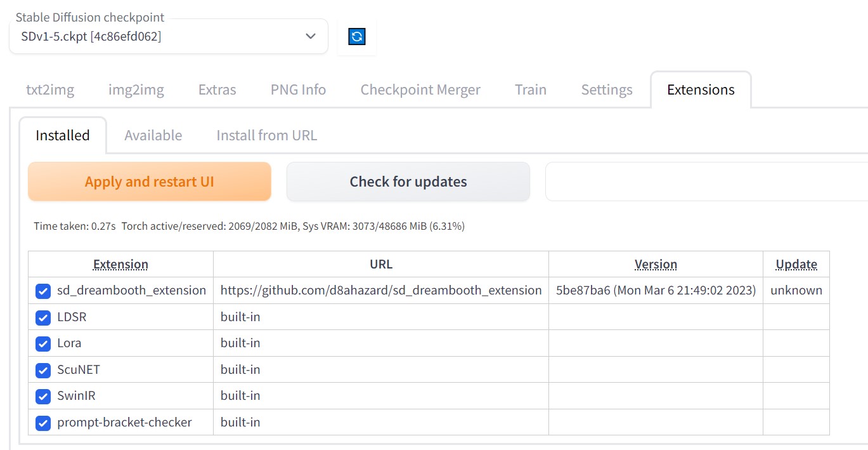This screenshot has width=868, height=450.
Task: Click the Check for updates button
Action: [x=408, y=182]
